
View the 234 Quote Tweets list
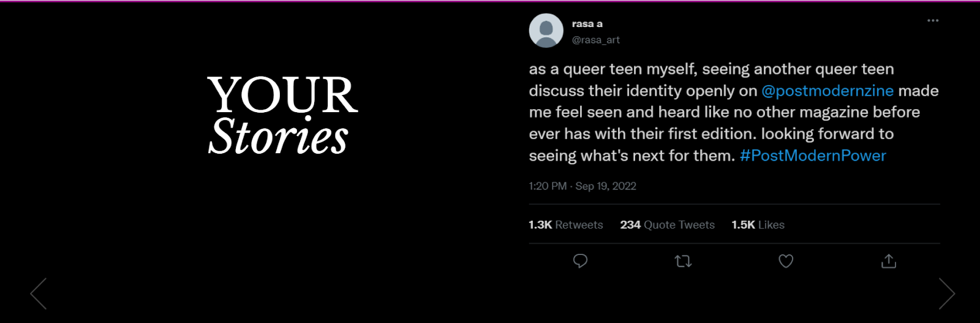[667, 225]
